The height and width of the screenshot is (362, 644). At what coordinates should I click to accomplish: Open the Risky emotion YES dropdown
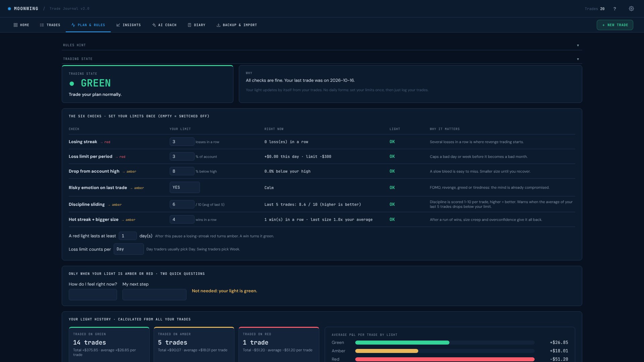click(x=184, y=187)
